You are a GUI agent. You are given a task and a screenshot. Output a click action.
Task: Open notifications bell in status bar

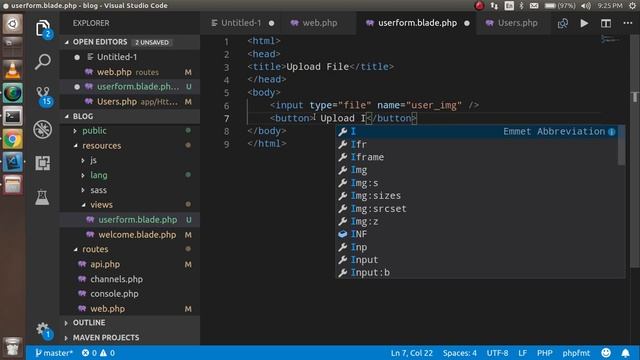pyautogui.click(x=625, y=353)
